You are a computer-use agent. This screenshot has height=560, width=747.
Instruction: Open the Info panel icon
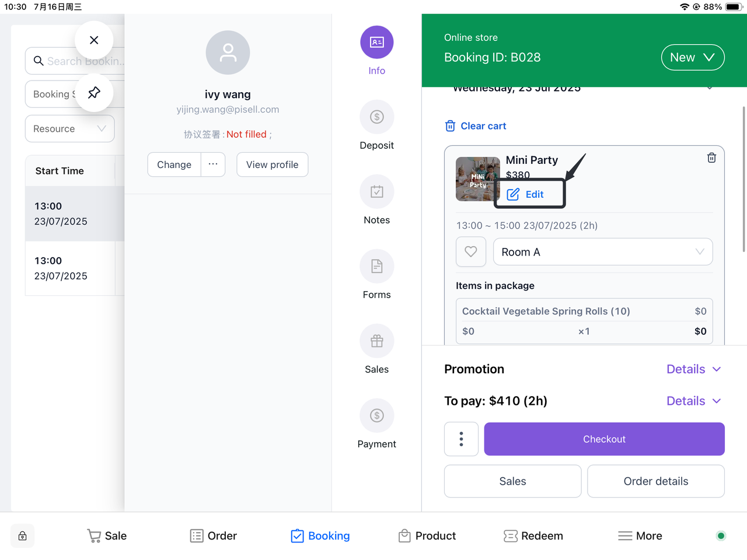pyautogui.click(x=376, y=43)
